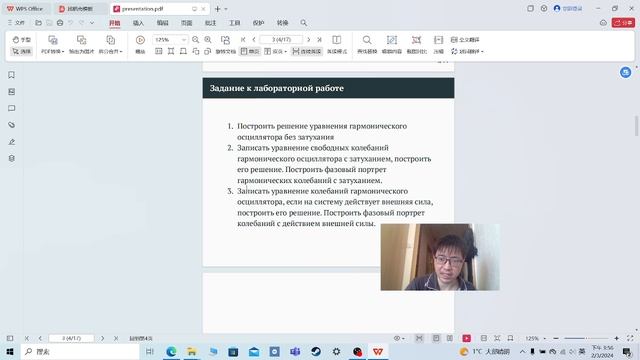Click the actual size fit icon
The height and width of the screenshot is (360, 640).
coord(159,51)
